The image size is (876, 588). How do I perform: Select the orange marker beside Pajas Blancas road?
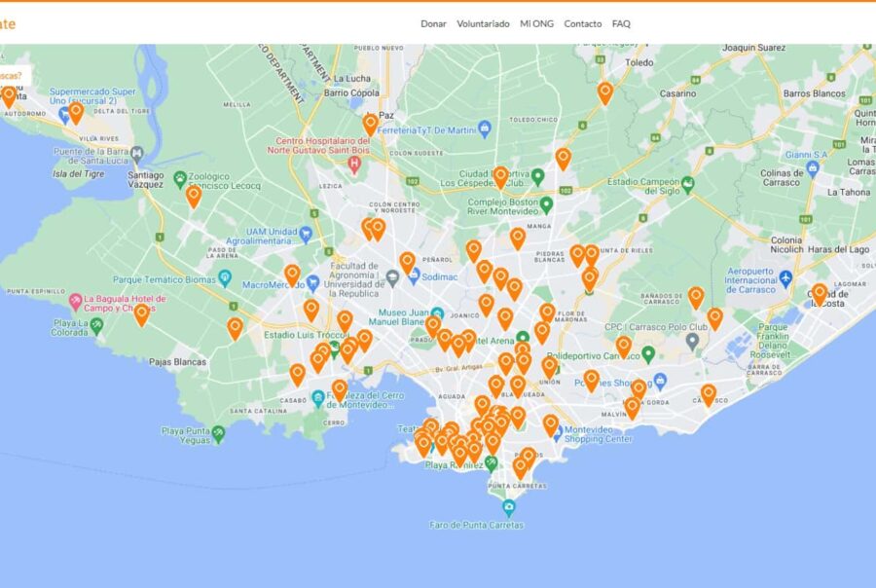235,327
